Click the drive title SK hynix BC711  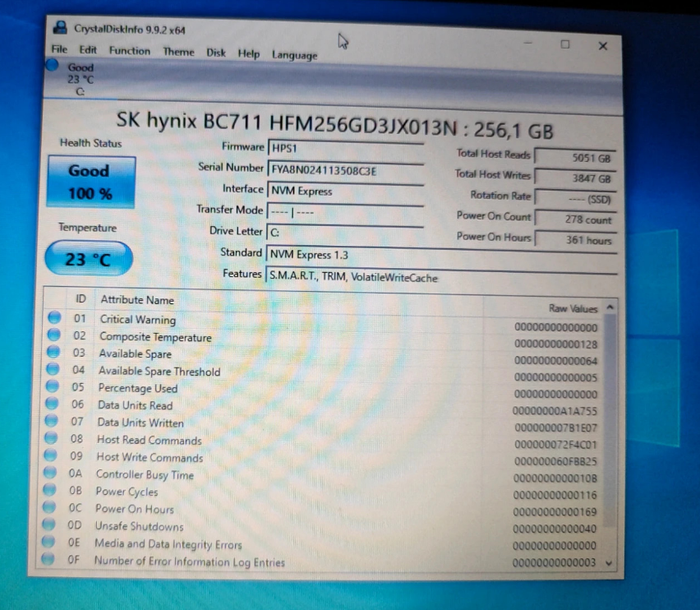coord(335,125)
